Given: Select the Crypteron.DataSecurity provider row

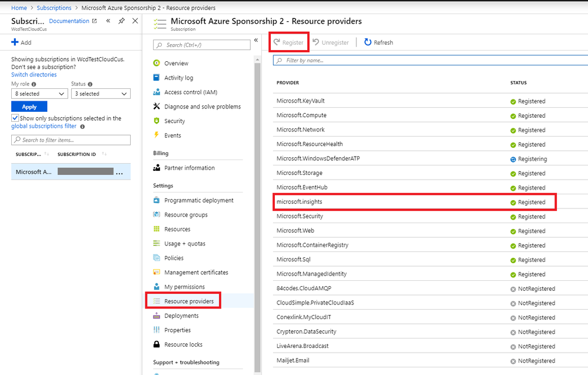Looking at the screenshot, I should (430, 331).
